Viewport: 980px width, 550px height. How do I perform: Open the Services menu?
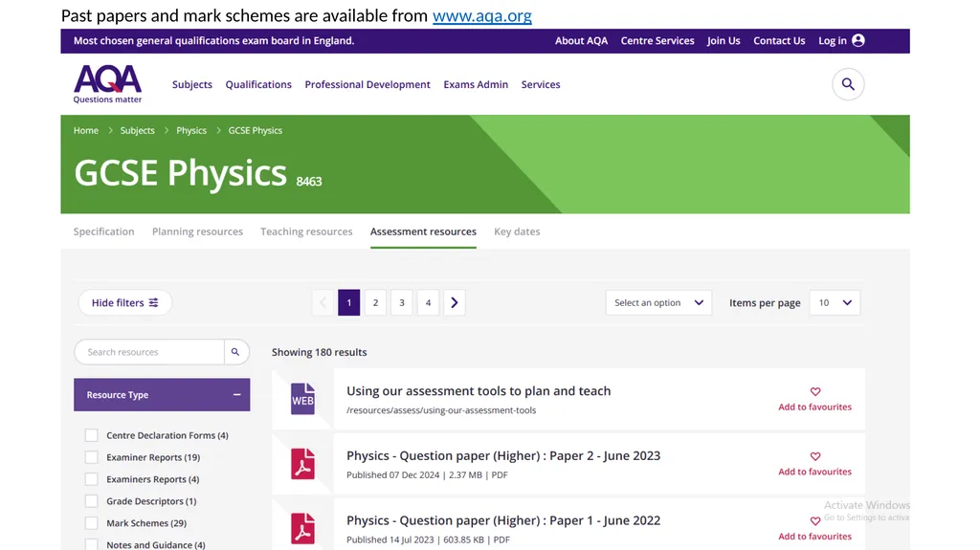541,84
